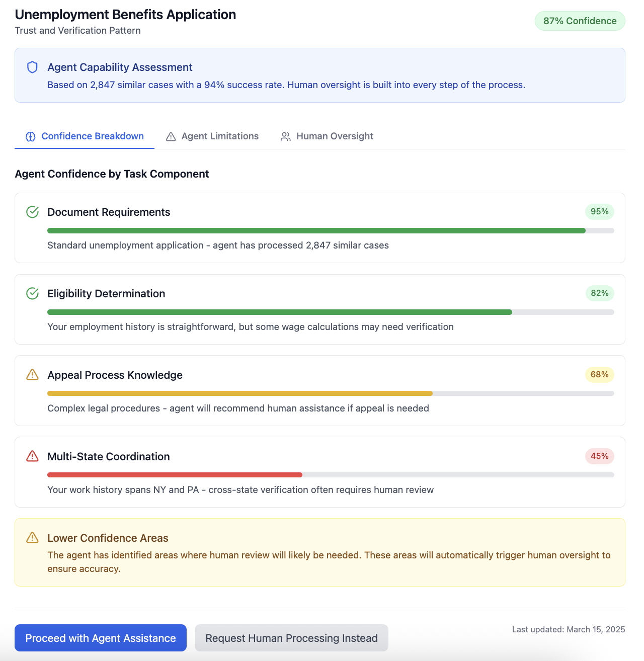Click the green checkmark beside Document Requirements
This screenshot has height=661, width=644.
[x=32, y=212]
